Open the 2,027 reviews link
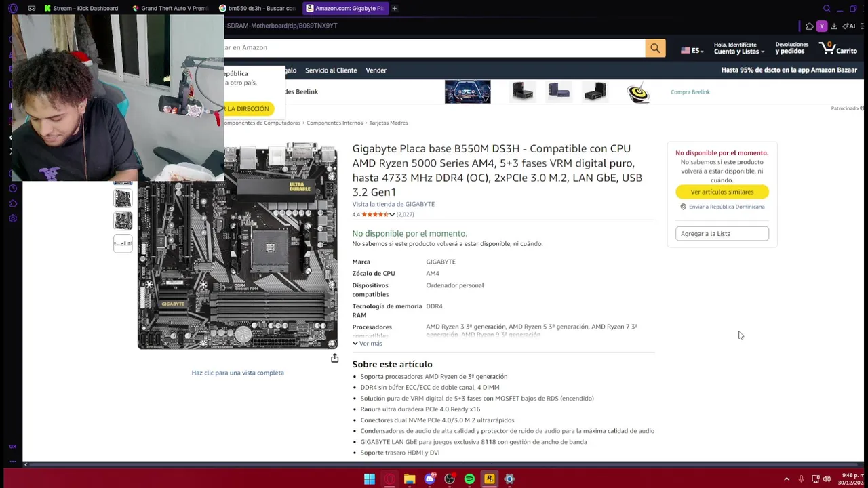 tap(405, 215)
